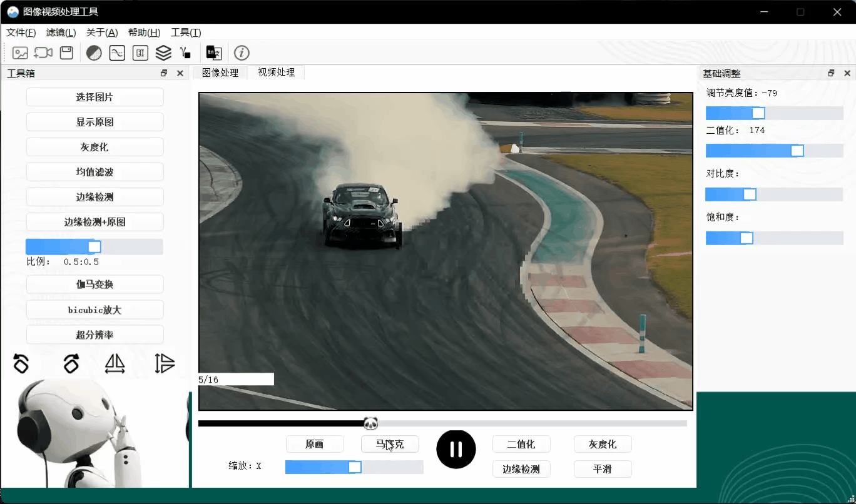The width and height of the screenshot is (856, 504).
Task: Click the 二值化: 174 label
Action: click(736, 131)
